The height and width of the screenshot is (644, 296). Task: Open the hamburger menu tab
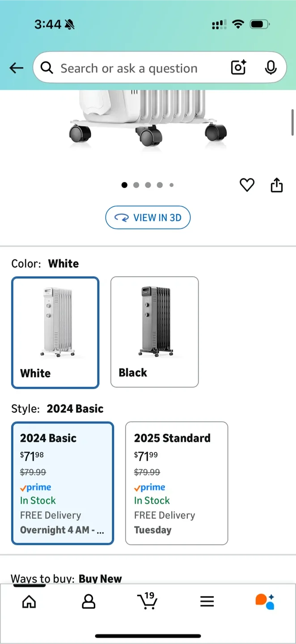coord(207,602)
